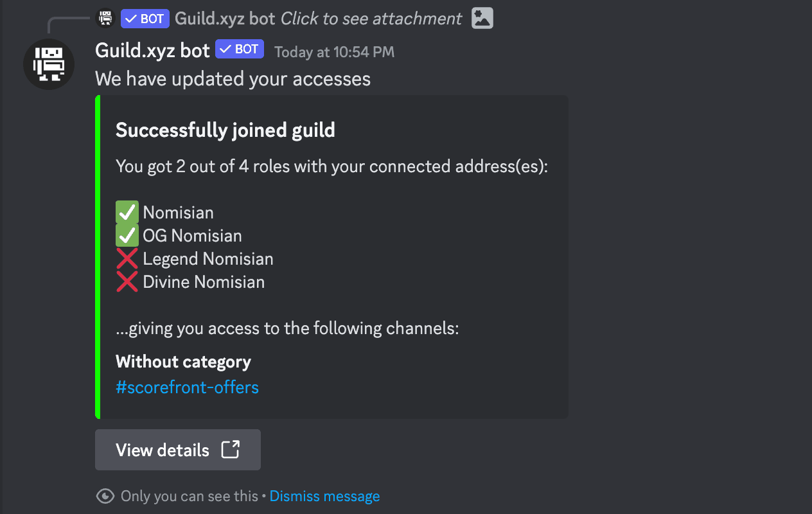Image resolution: width=812 pixels, height=514 pixels.
Task: Click the green checkmark beside Nomisian
Action: [x=127, y=211]
